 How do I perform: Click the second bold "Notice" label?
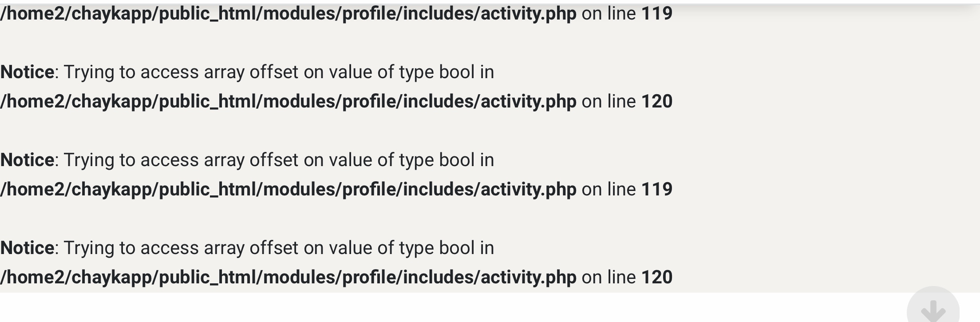pyautogui.click(x=27, y=160)
